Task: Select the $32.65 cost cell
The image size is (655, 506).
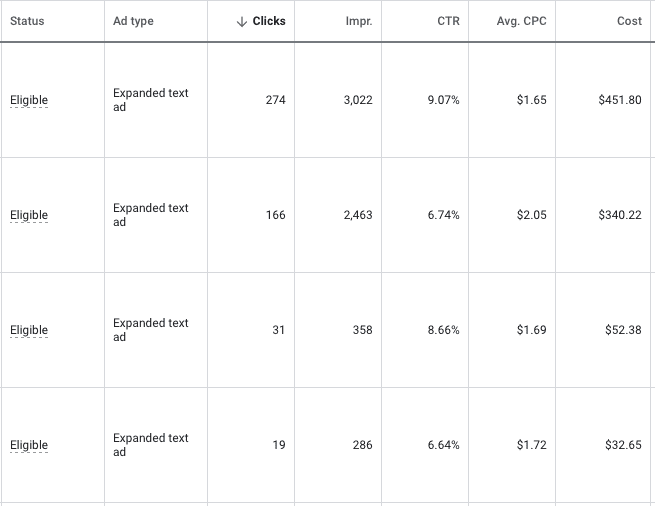Action: point(623,445)
